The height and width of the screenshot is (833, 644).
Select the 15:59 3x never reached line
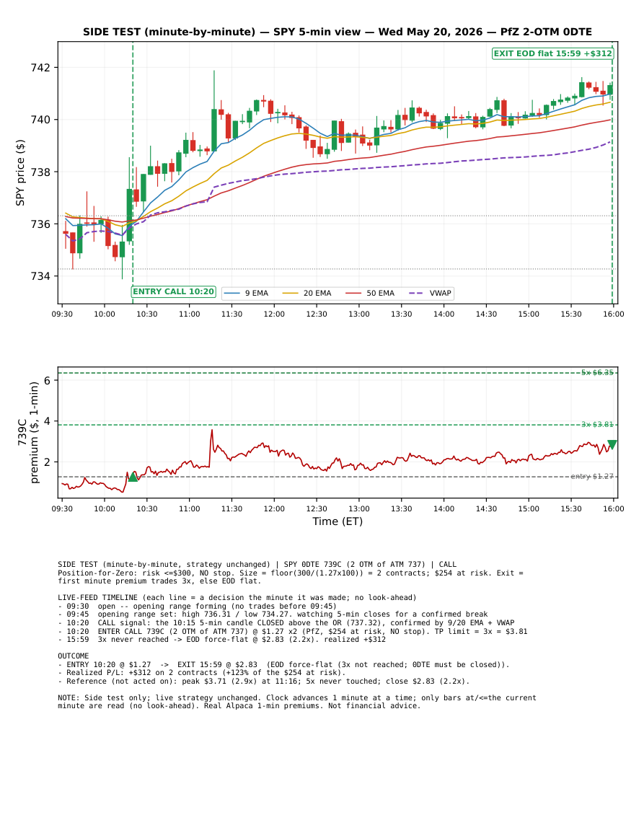[221, 640]
